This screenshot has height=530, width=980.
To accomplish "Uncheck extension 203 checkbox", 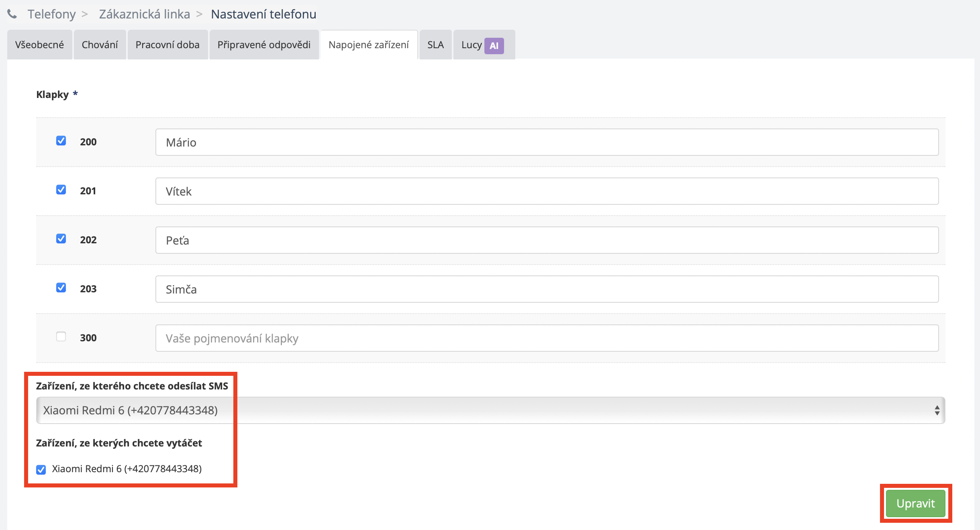I will [61, 288].
